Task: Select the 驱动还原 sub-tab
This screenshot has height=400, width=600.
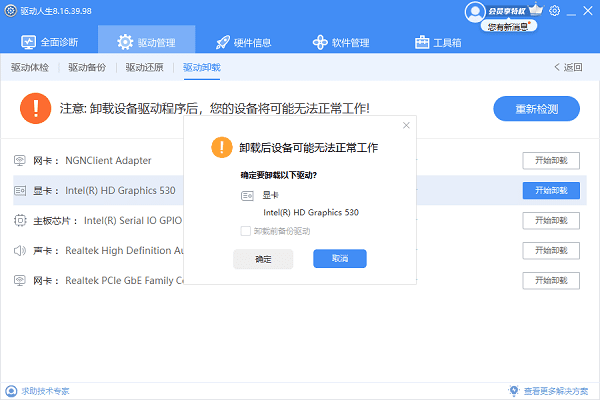Action: 145,67
